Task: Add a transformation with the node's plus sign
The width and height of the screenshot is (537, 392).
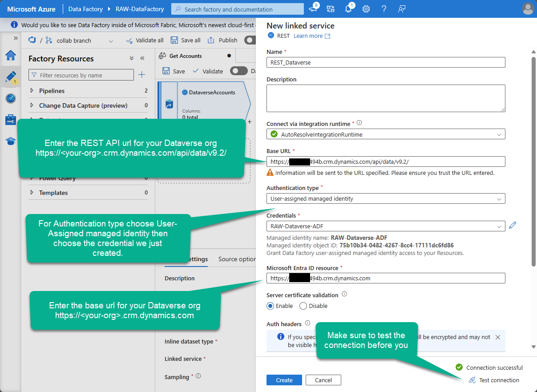Action: coord(250,121)
